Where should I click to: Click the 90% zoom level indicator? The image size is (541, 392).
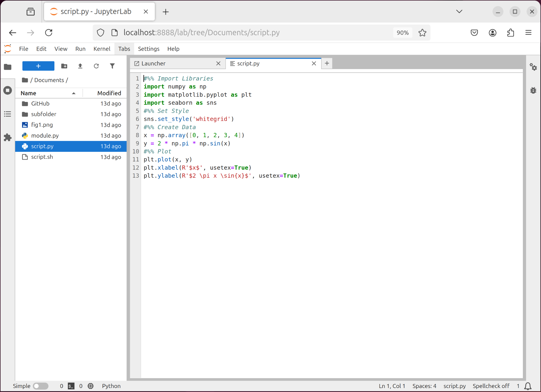point(403,33)
